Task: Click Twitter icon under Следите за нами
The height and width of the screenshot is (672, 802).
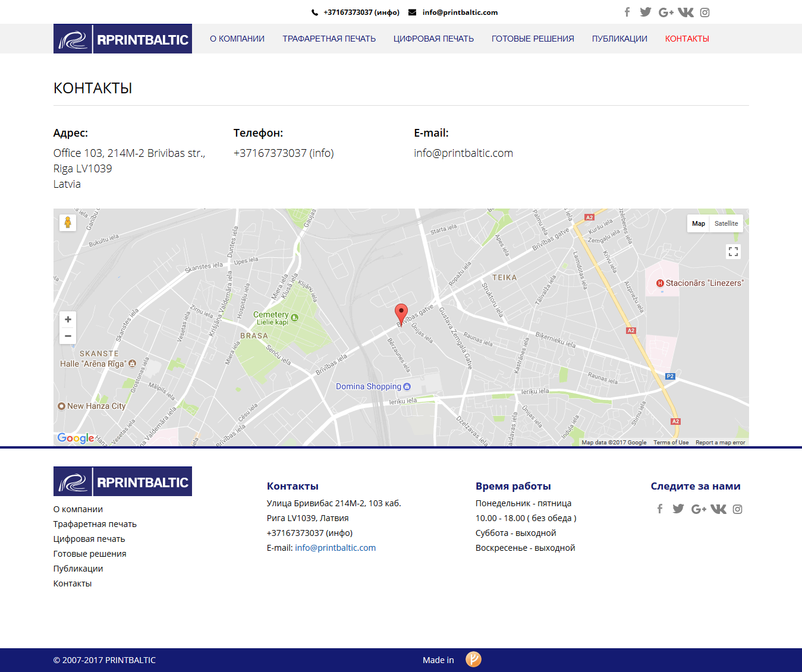Action: (x=678, y=509)
